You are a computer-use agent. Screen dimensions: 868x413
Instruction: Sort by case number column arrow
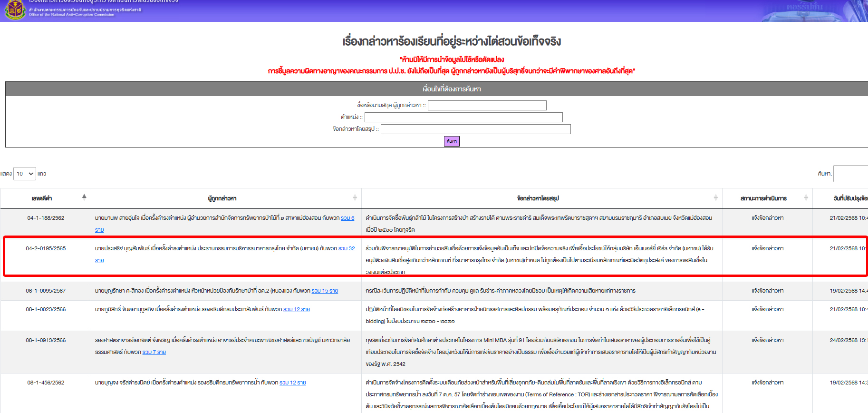coord(84,197)
